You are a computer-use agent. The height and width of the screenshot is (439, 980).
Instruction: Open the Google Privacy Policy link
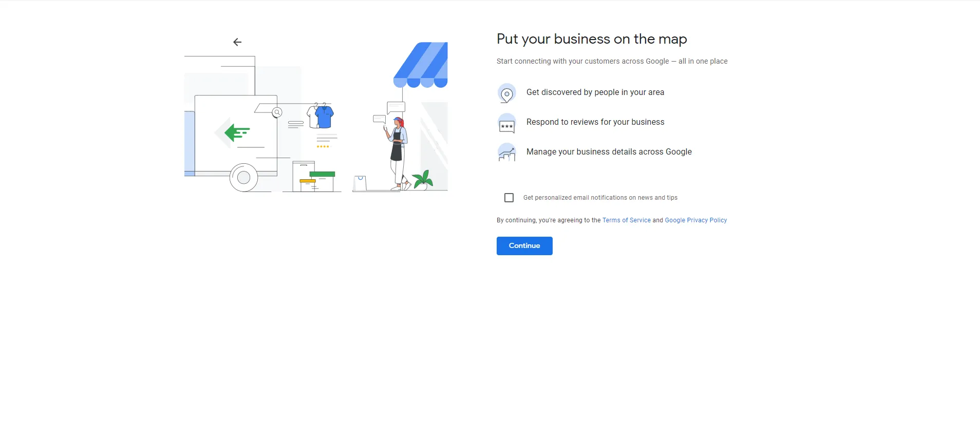point(696,220)
